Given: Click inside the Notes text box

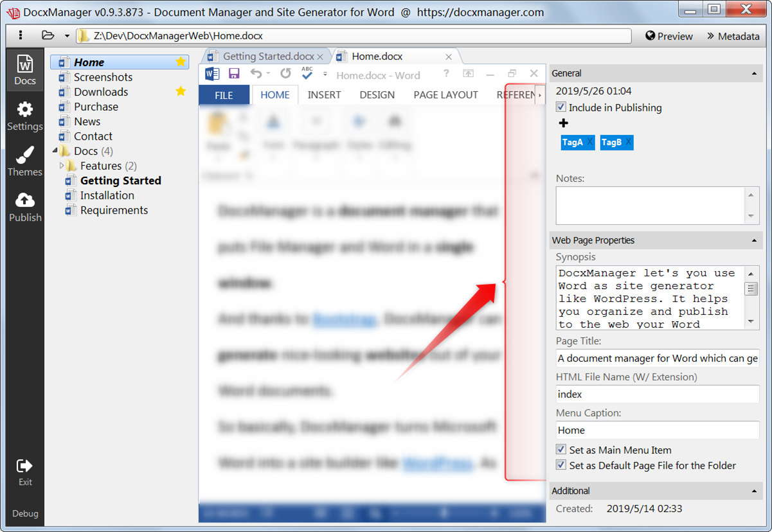Looking at the screenshot, I should (x=651, y=206).
